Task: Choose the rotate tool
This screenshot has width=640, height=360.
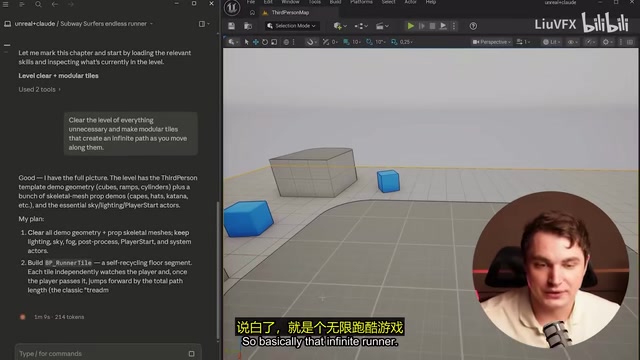Action: click(265, 42)
